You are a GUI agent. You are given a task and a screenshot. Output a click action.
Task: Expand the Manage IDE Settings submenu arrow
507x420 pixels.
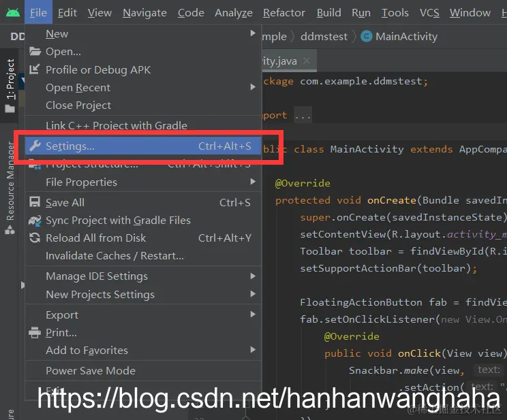coord(253,276)
